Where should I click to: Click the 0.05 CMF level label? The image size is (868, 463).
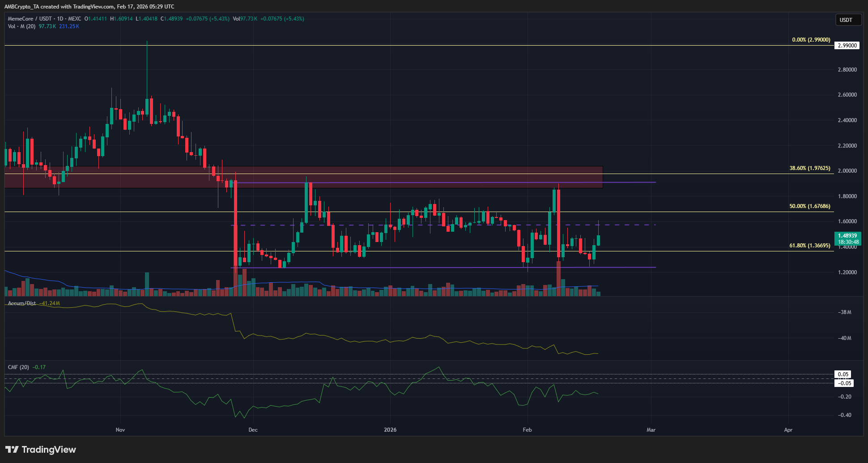click(843, 374)
